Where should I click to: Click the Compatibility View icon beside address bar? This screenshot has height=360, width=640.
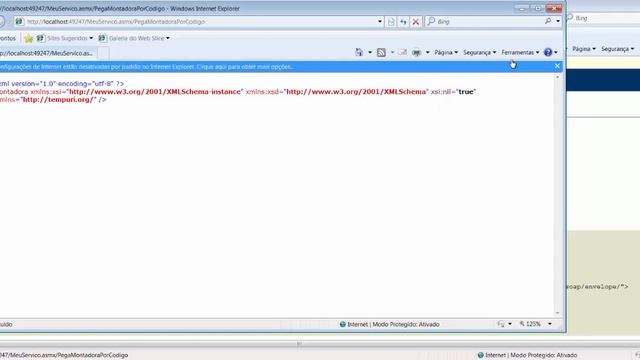(391, 22)
